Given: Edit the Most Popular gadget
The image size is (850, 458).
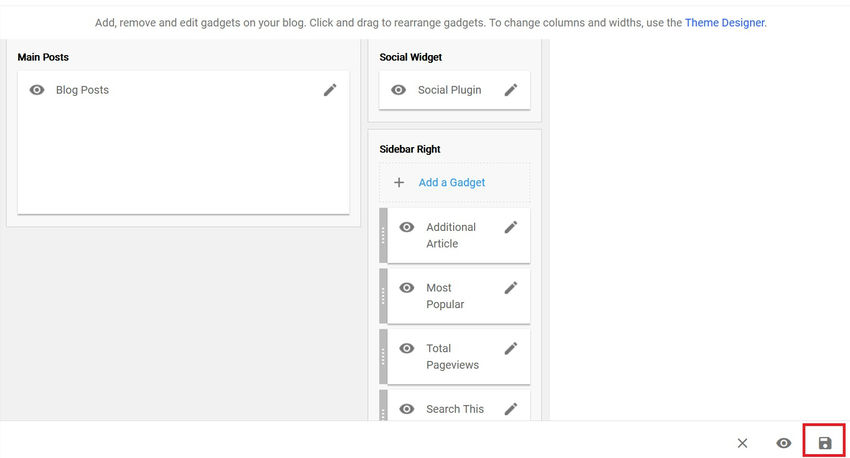Looking at the screenshot, I should 511,288.
